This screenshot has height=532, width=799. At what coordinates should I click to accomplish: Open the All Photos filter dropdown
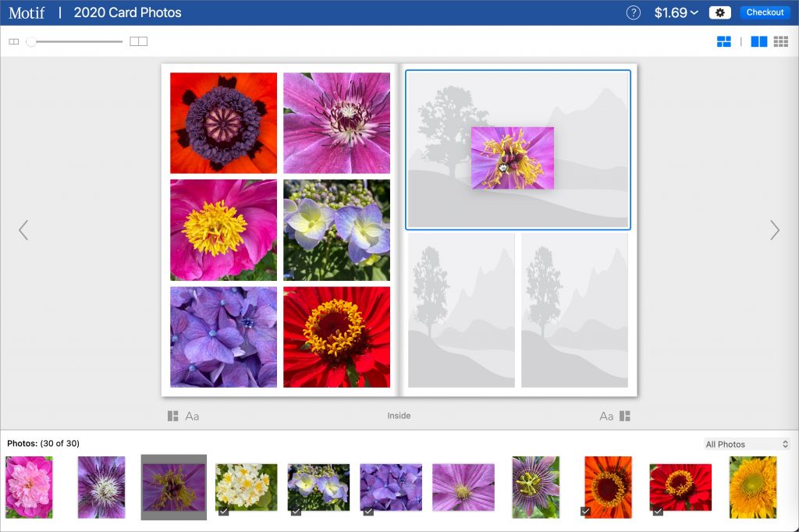pyautogui.click(x=747, y=444)
